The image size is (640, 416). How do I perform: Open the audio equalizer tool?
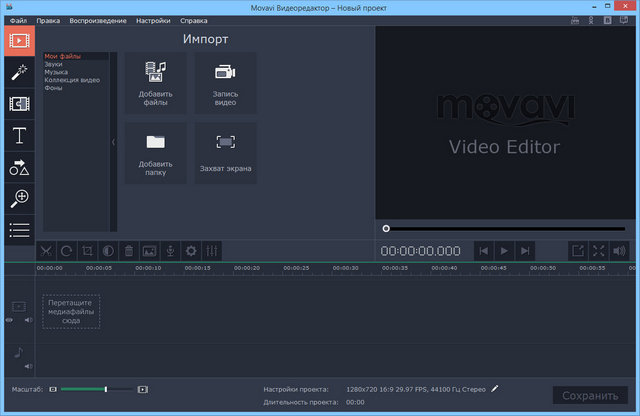pyautogui.click(x=211, y=251)
